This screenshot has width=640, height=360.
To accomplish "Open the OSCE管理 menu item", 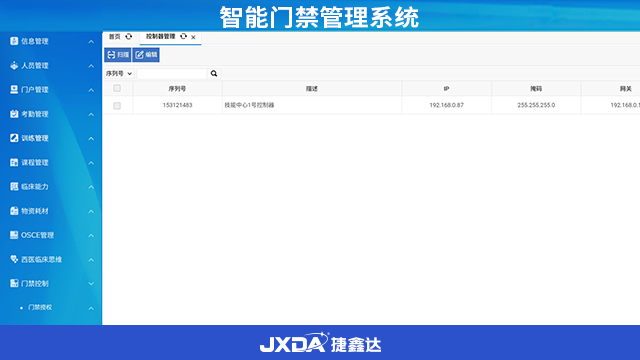I will pos(37,235).
